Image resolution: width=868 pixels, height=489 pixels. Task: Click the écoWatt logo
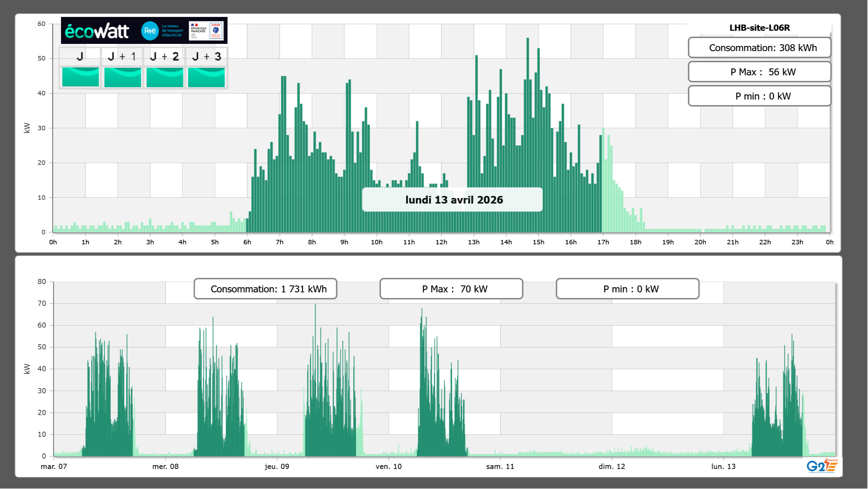97,31
